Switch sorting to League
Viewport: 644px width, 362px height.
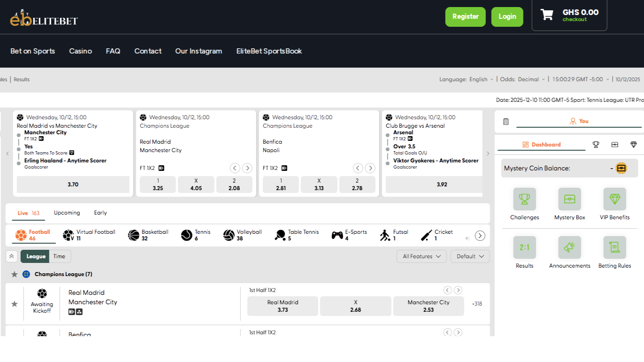(36, 256)
